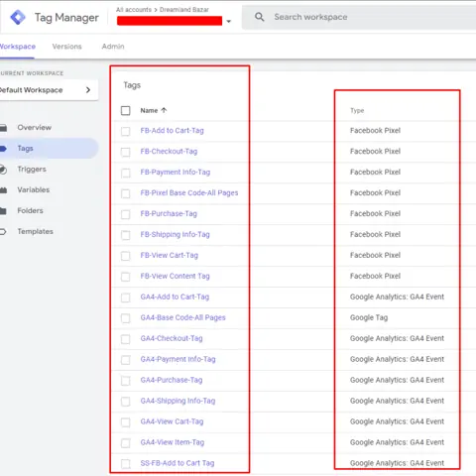This screenshot has width=476, height=476.
Task: Open the GA4-Payment Info-Tag link
Action: click(178, 359)
